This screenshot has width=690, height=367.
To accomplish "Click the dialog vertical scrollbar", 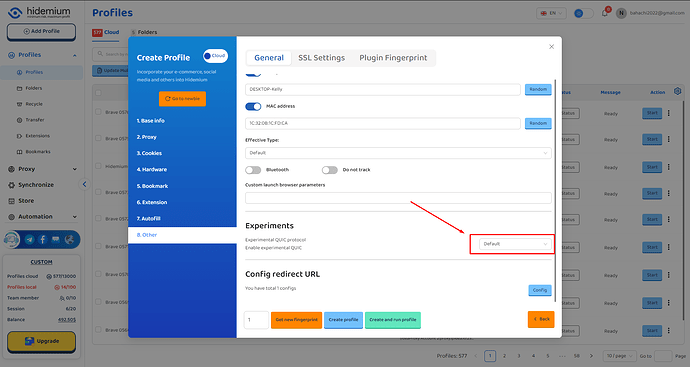I will point(555,191).
